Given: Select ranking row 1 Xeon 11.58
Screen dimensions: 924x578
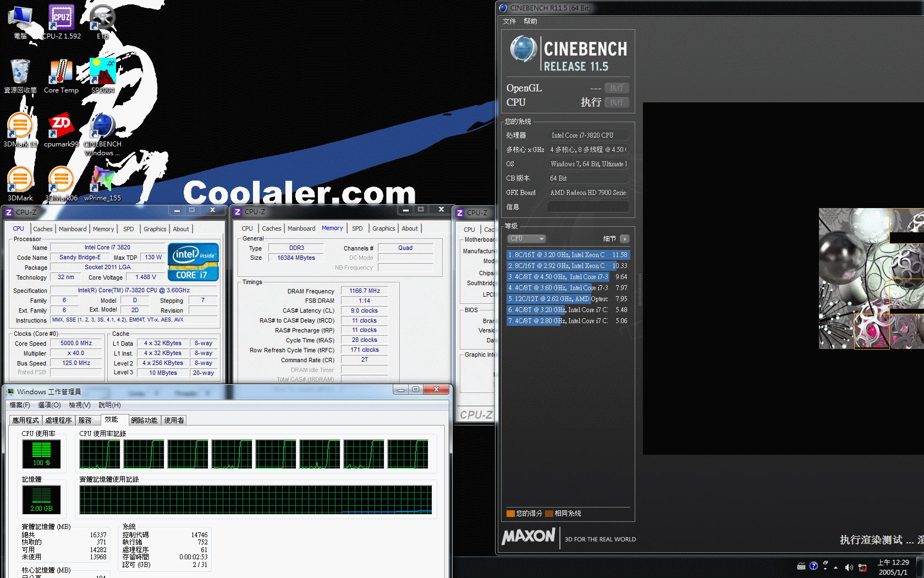Looking at the screenshot, I should pyautogui.click(x=568, y=254).
